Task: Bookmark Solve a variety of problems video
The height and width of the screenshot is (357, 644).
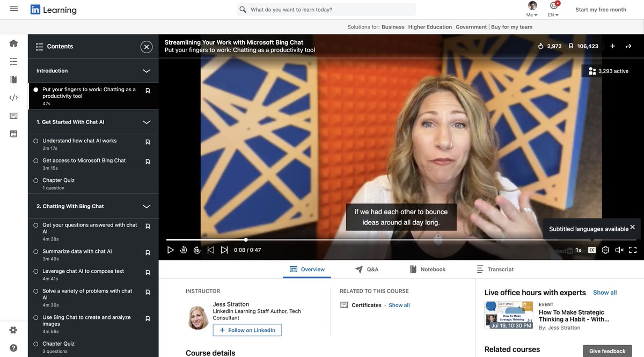Action: (148, 292)
